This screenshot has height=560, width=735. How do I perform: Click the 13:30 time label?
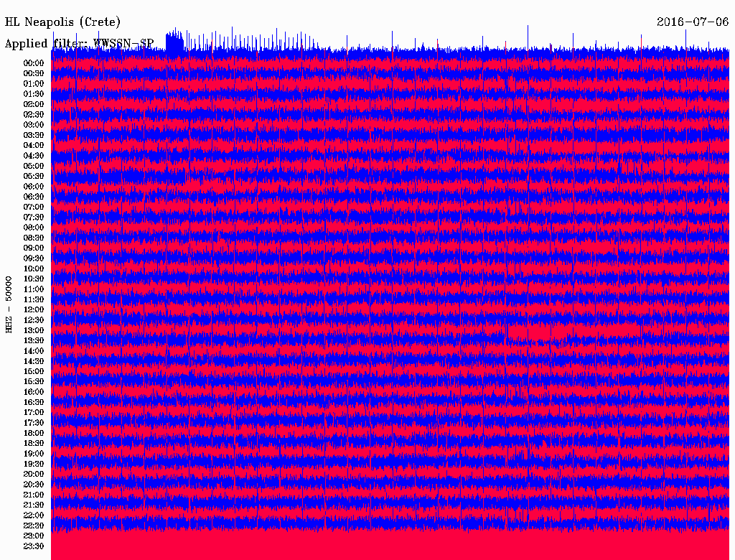[34, 340]
